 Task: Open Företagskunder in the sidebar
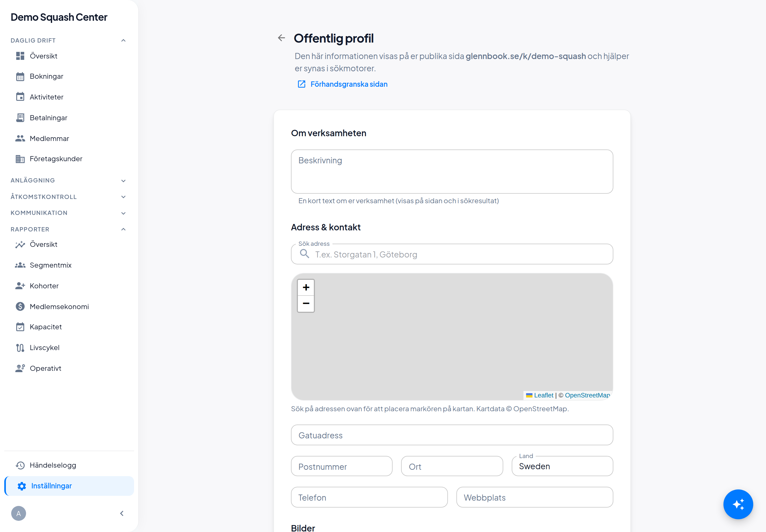click(x=69, y=159)
